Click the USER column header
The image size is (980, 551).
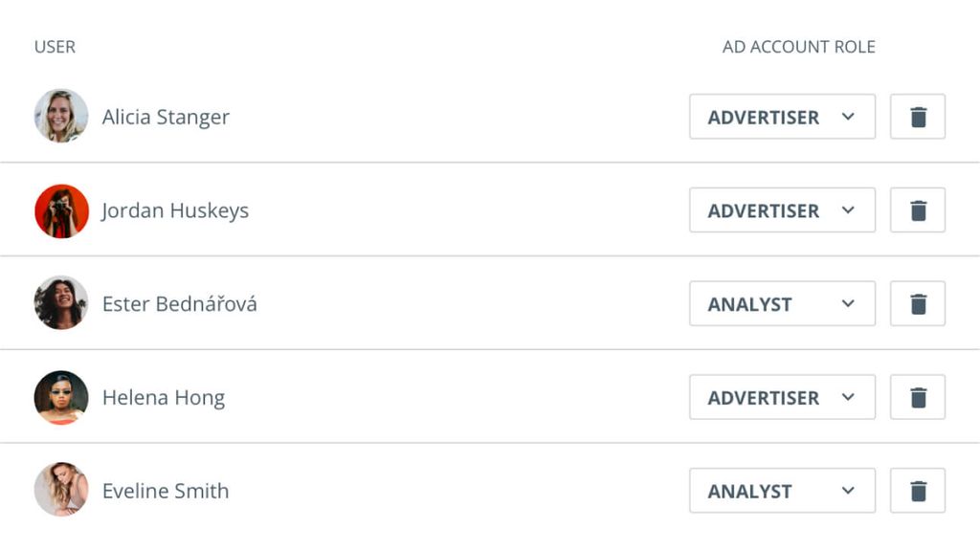point(55,47)
